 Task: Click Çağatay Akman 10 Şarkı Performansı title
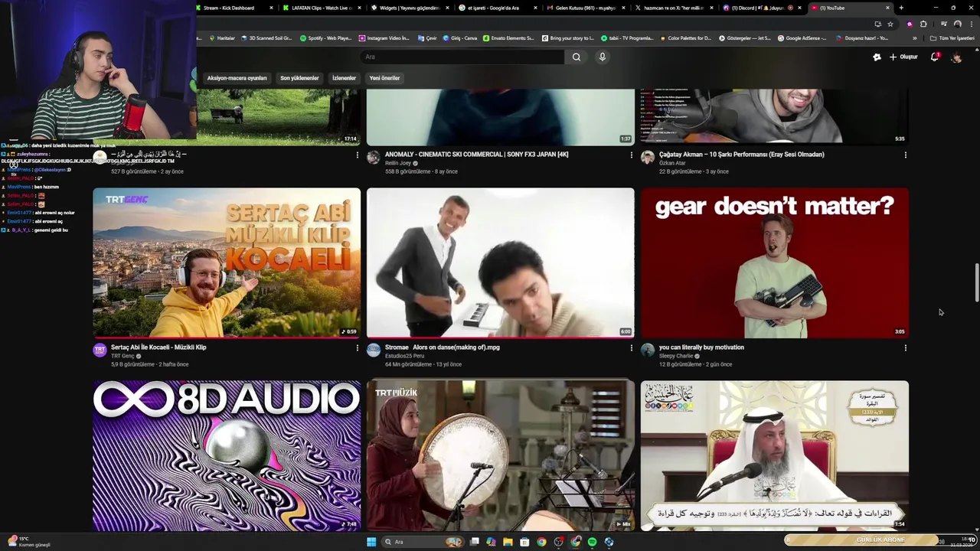[x=741, y=155]
